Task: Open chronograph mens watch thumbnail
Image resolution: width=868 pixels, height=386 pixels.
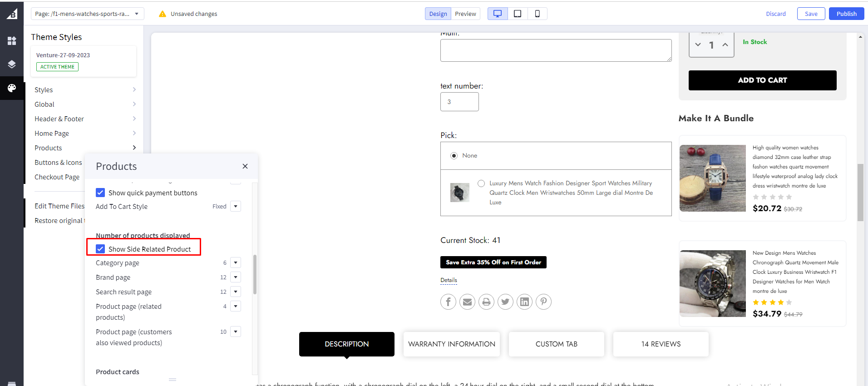Action: point(713,283)
